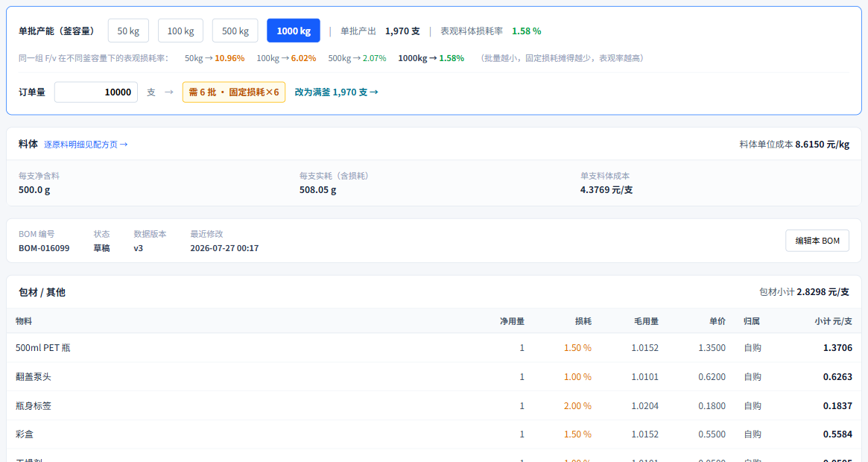The image size is (868, 462).
Task: Click the BOM number BOM-016099
Action: point(44,248)
